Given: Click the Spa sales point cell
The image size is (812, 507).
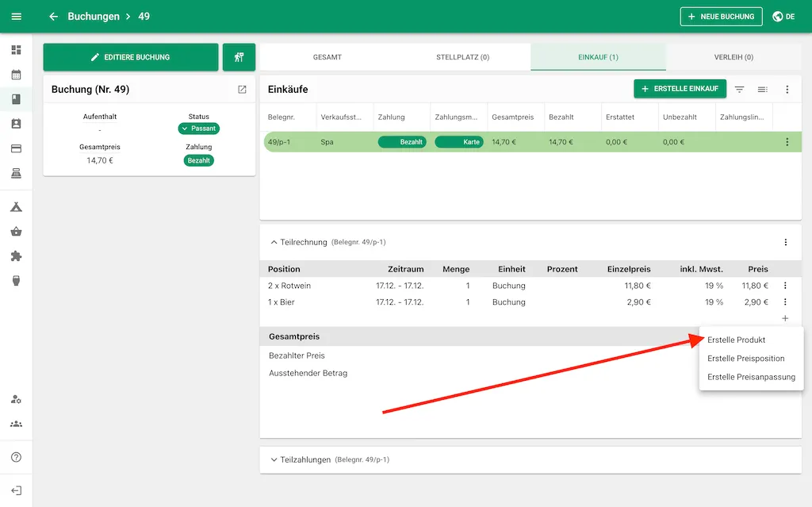Looking at the screenshot, I should (327, 142).
